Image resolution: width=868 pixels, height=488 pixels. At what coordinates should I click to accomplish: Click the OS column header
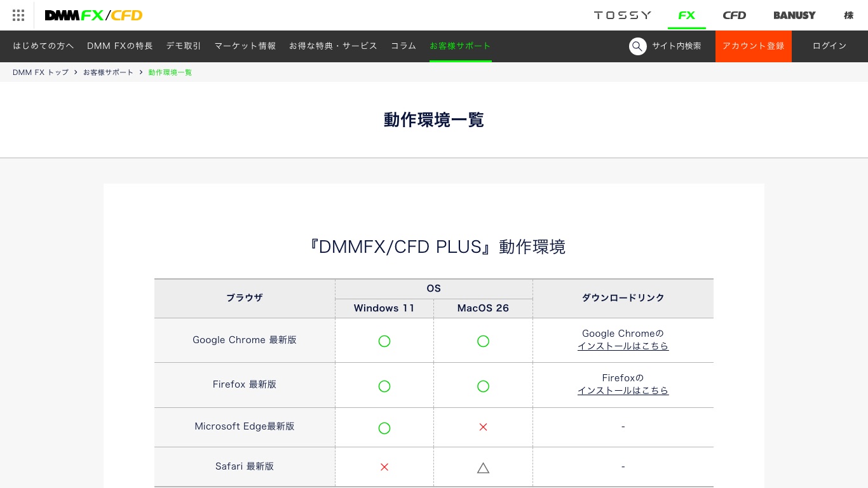tap(433, 288)
